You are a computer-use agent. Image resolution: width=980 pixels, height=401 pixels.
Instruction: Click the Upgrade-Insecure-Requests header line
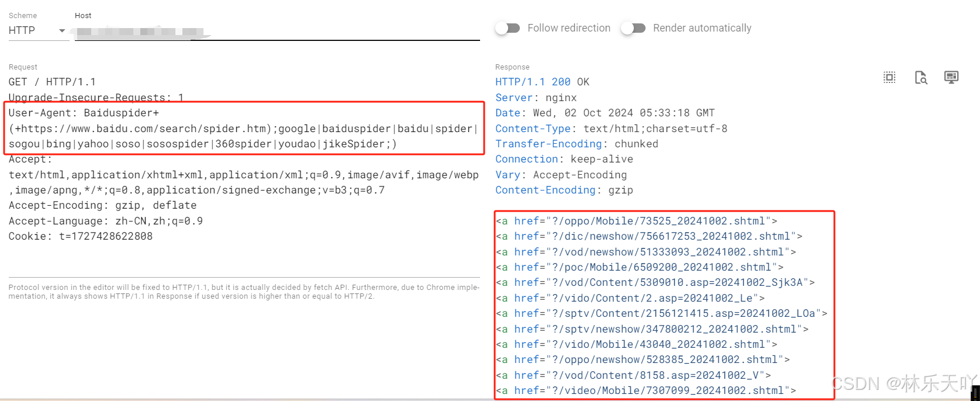tap(96, 98)
